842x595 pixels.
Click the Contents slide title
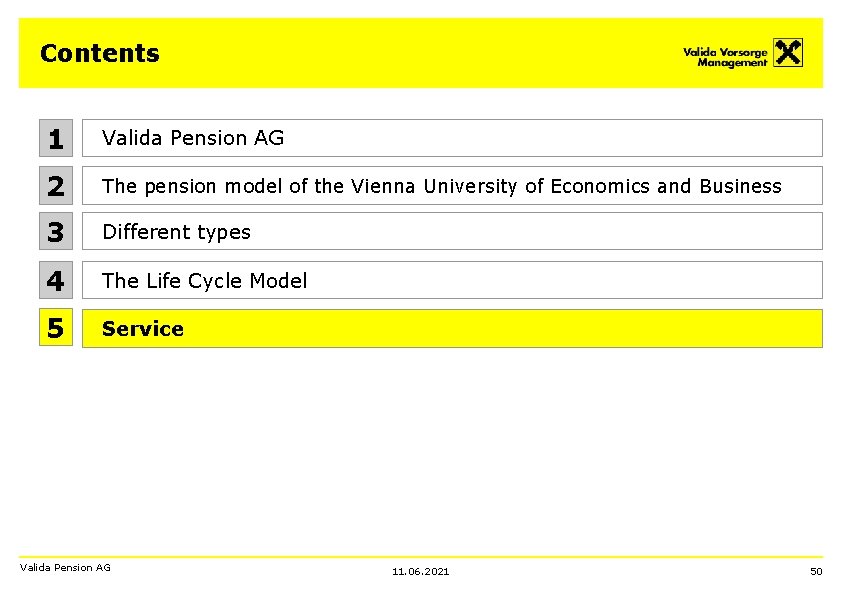click(x=100, y=53)
